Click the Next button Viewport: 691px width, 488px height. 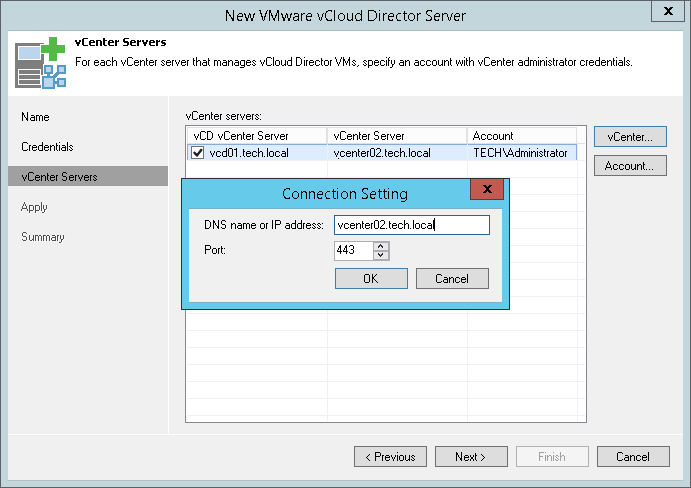[470, 457]
